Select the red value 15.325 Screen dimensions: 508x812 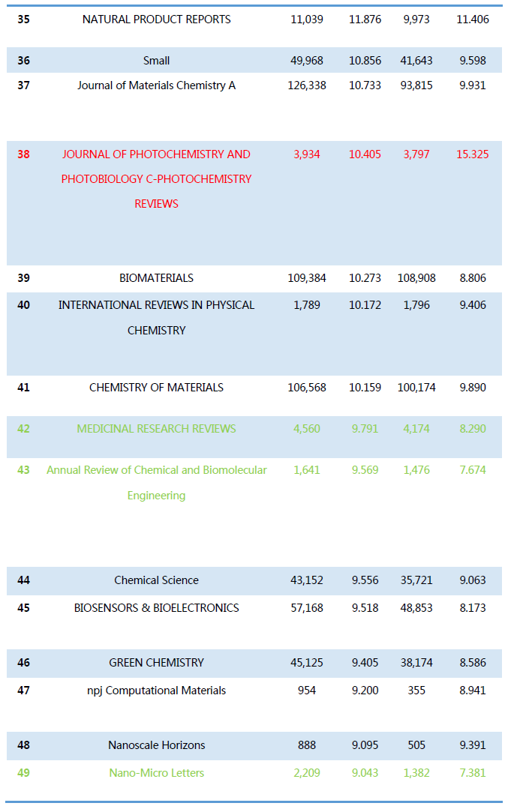pos(472,154)
